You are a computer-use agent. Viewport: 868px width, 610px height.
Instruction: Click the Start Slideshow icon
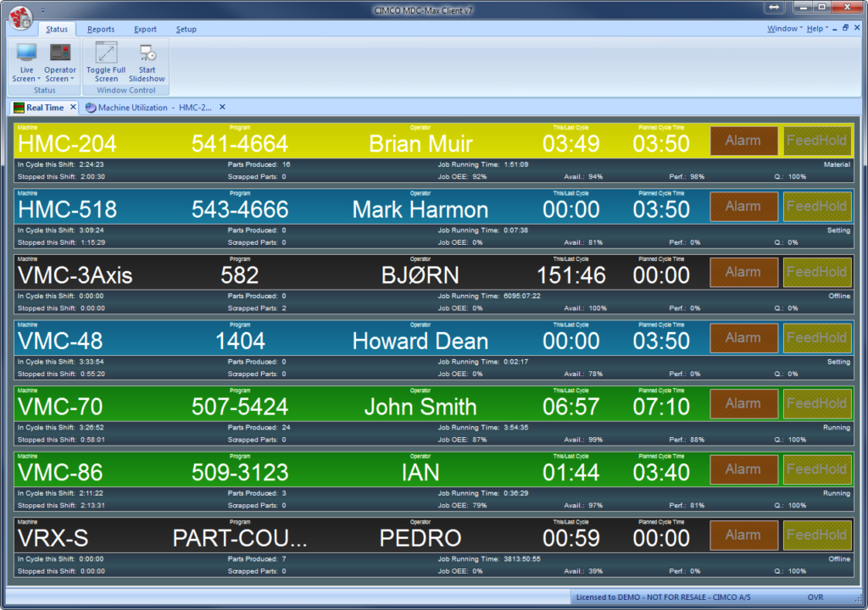[147, 53]
